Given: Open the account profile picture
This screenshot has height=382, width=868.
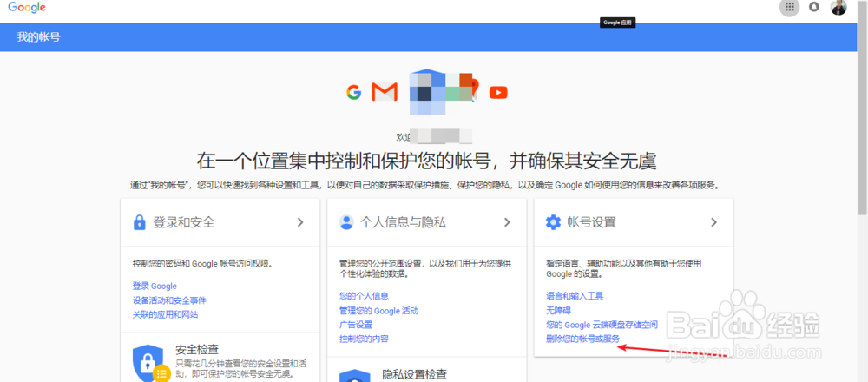Looking at the screenshot, I should click(x=838, y=7).
